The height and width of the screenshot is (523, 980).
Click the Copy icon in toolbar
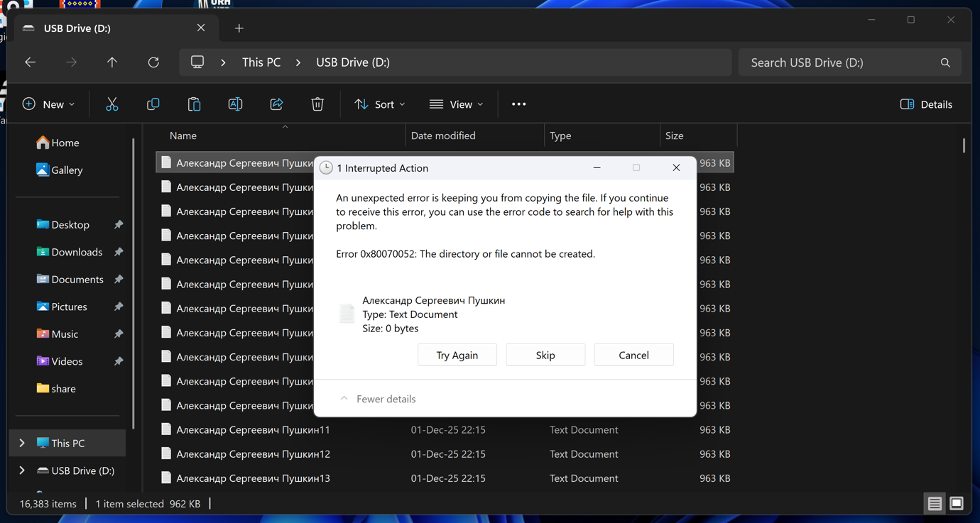tap(153, 104)
